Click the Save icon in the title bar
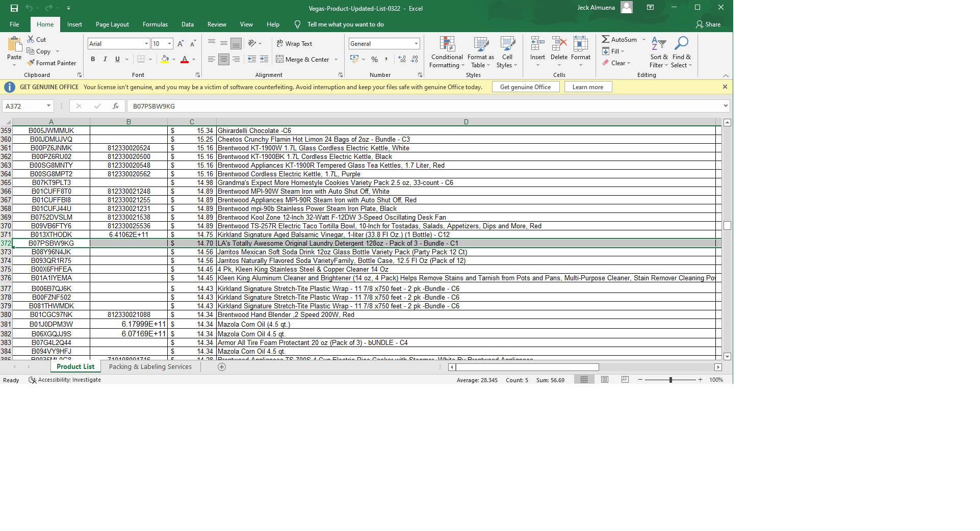980x531 pixels. tap(14, 8)
